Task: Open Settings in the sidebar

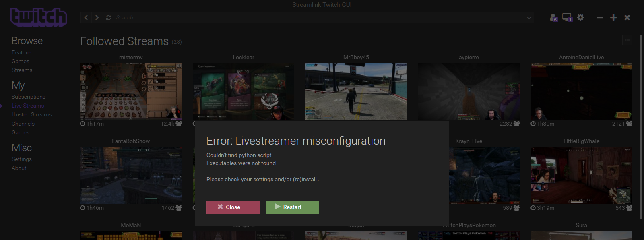Action: (22, 159)
